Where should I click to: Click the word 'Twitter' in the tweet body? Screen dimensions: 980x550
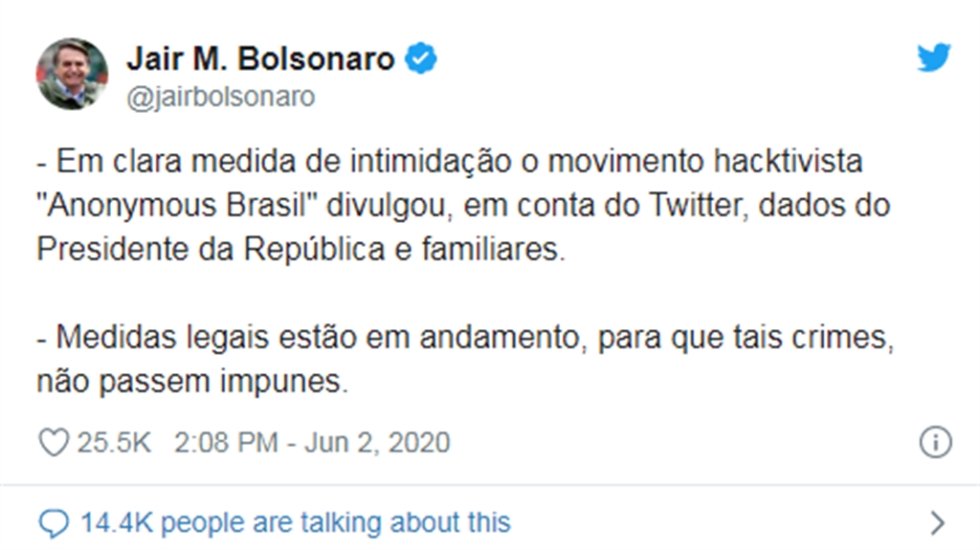[699, 205]
